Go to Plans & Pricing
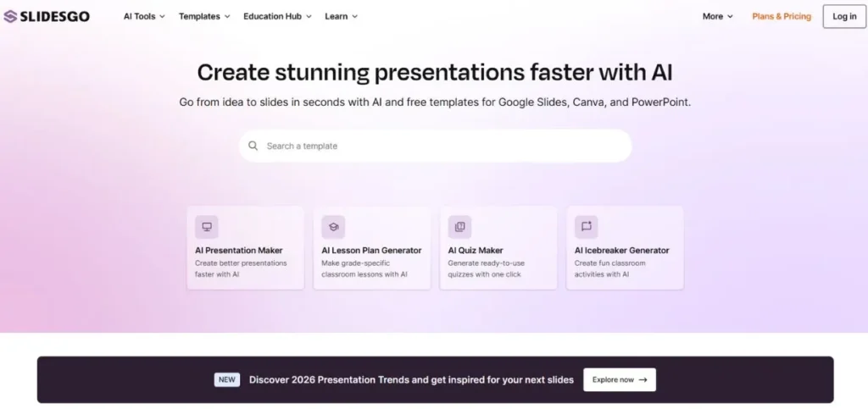 click(x=782, y=17)
